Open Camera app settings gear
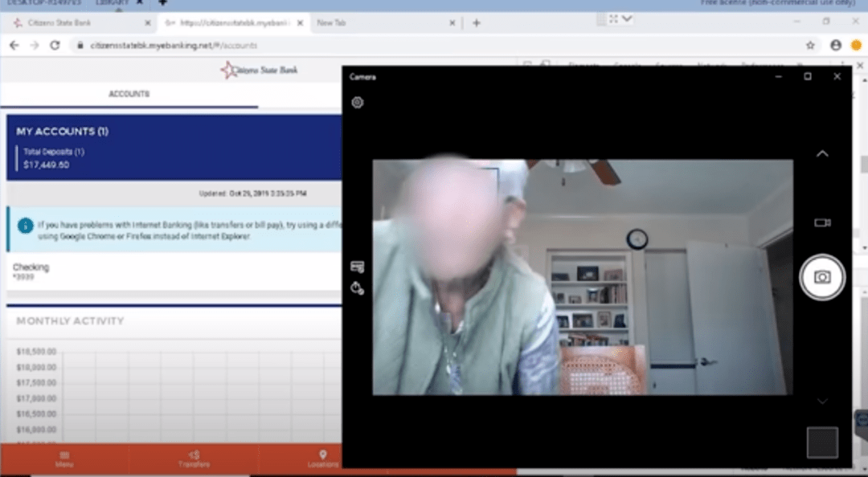 [358, 103]
